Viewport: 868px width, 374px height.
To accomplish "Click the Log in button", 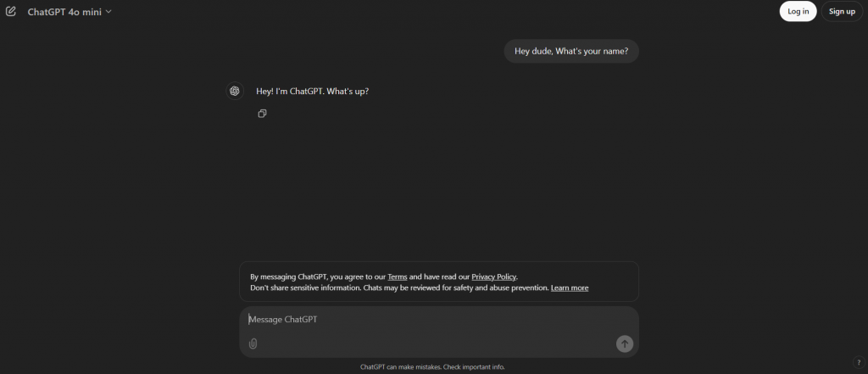I will [798, 11].
